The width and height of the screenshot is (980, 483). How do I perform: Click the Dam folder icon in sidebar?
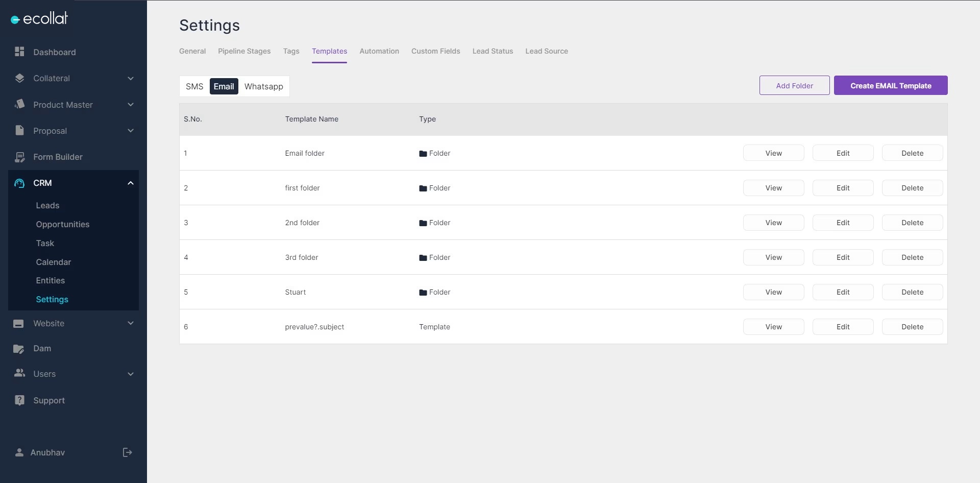(x=19, y=349)
